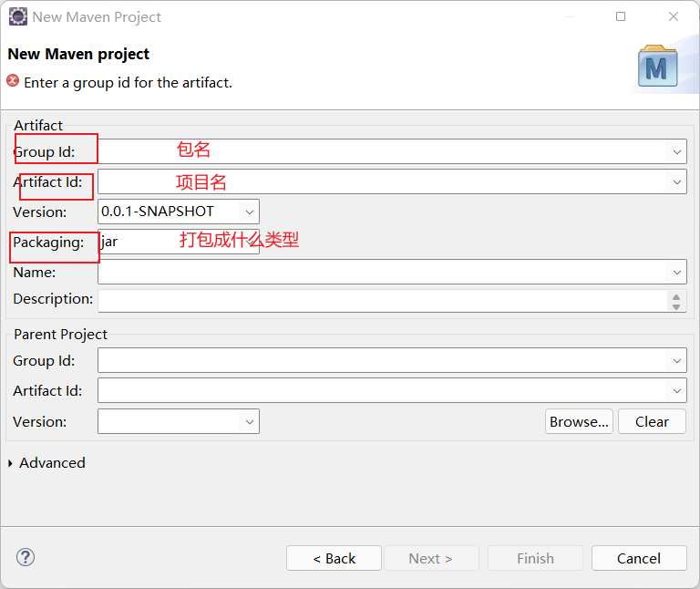Click the Description down spinner arrow
Viewport: 700px width, 589px height.
coord(676,306)
